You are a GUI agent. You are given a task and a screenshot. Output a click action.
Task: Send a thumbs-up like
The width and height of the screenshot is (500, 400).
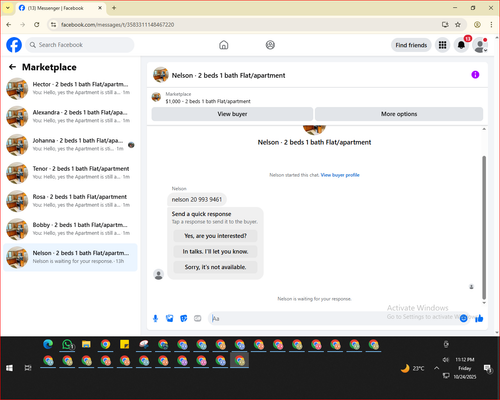tap(479, 318)
